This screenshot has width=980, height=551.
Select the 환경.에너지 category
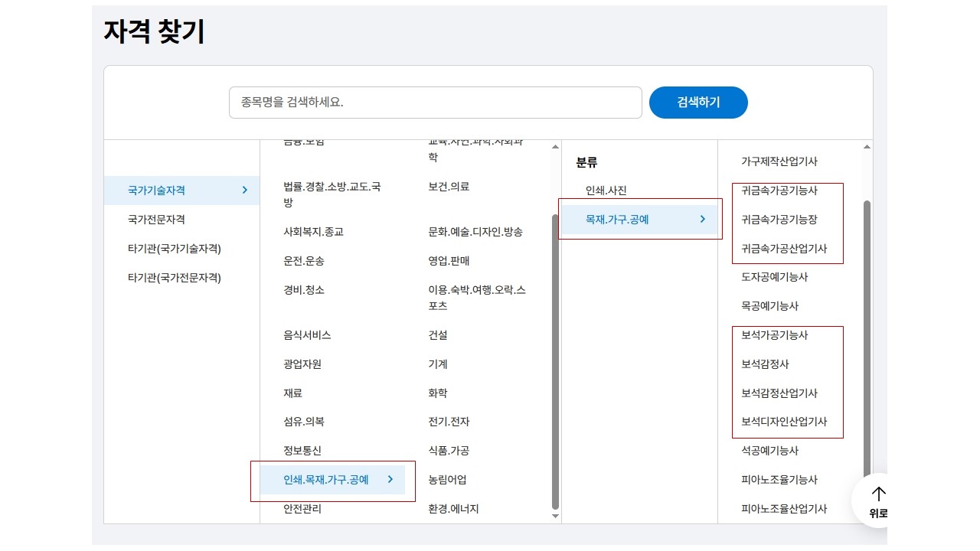click(x=453, y=509)
